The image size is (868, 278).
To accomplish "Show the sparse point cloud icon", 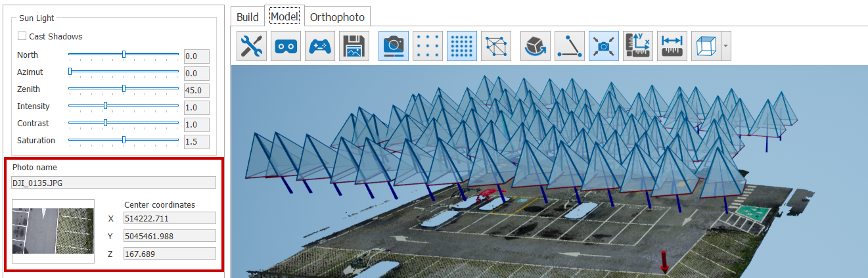I will 428,46.
